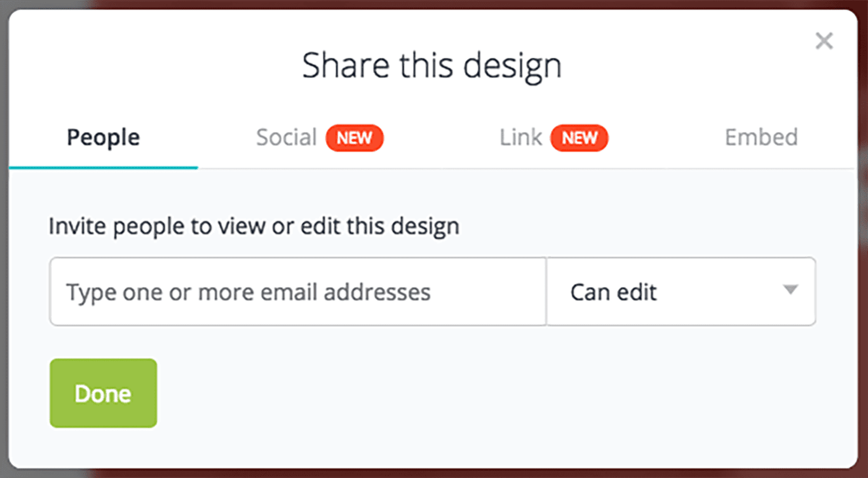The height and width of the screenshot is (478, 868).
Task: Click the dropdown chevron next to Can edit
Action: (x=790, y=290)
